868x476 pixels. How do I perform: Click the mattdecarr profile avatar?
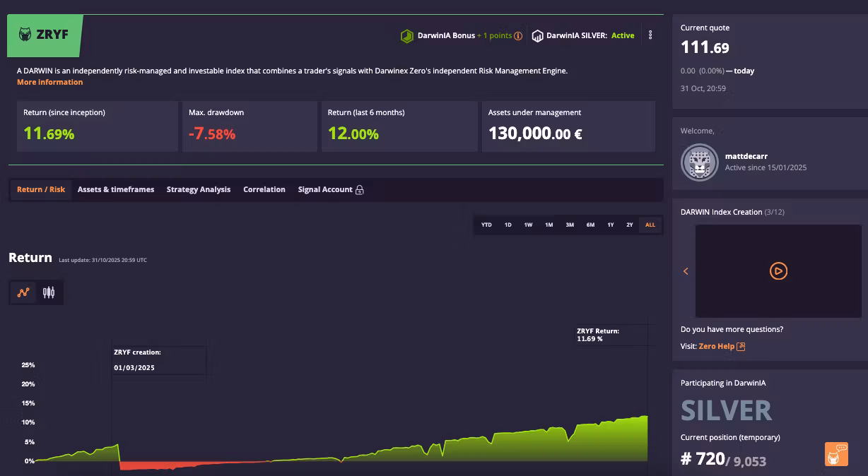[x=699, y=162]
